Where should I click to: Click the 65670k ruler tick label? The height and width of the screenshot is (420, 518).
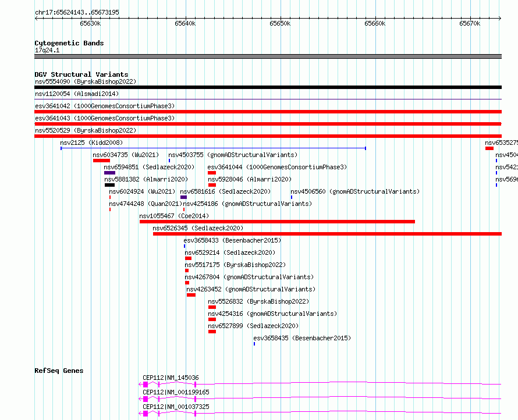[x=470, y=23]
